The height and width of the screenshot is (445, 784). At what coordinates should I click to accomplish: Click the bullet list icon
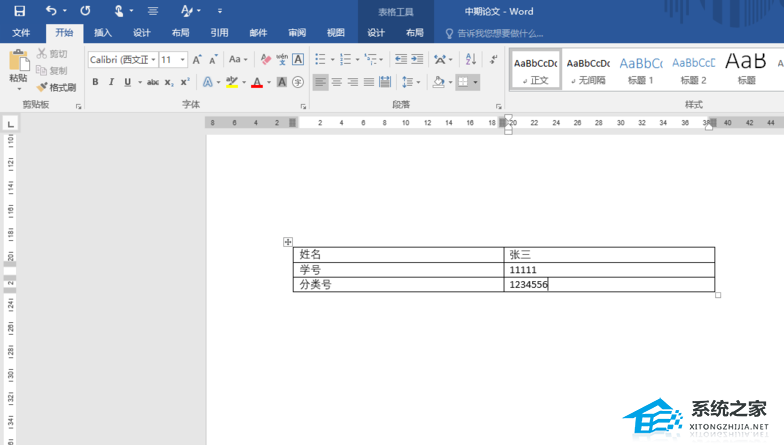319,60
